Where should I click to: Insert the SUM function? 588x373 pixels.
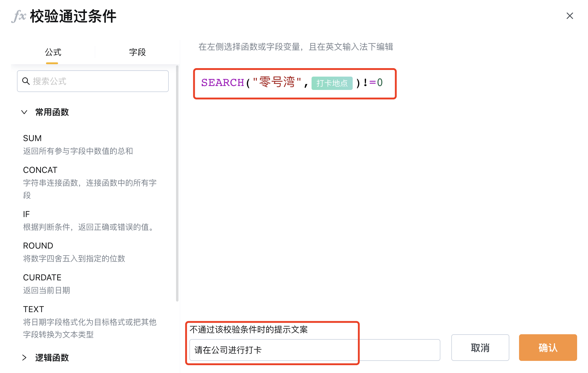click(90, 144)
